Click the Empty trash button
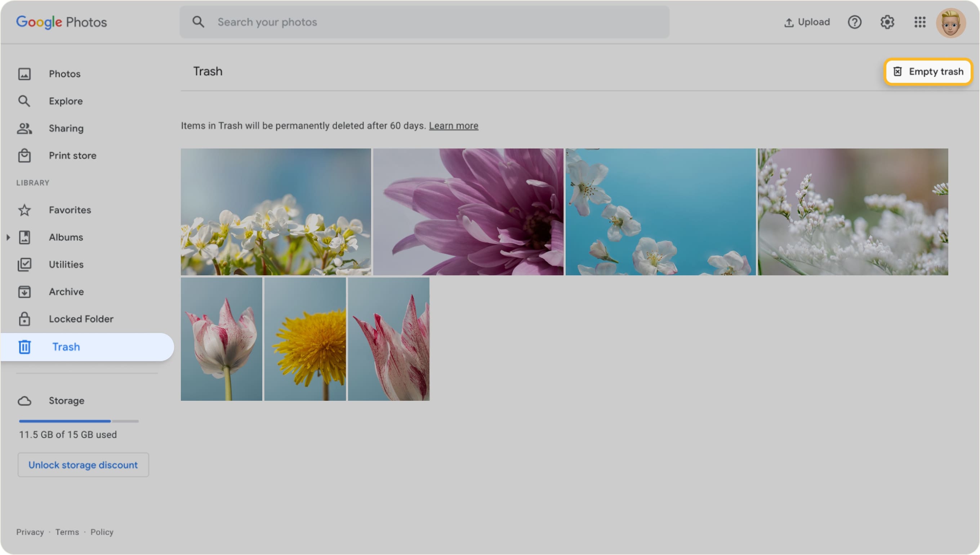 point(928,71)
